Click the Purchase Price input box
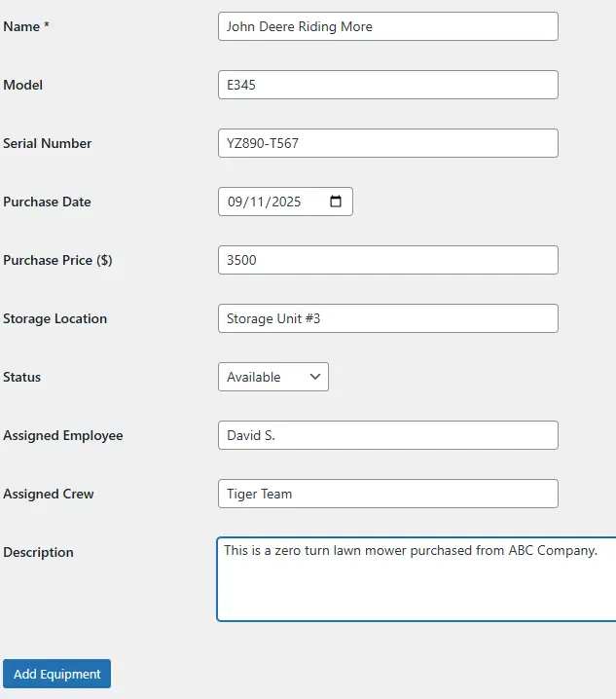Viewport: 616px width, 699px height. tap(387, 260)
